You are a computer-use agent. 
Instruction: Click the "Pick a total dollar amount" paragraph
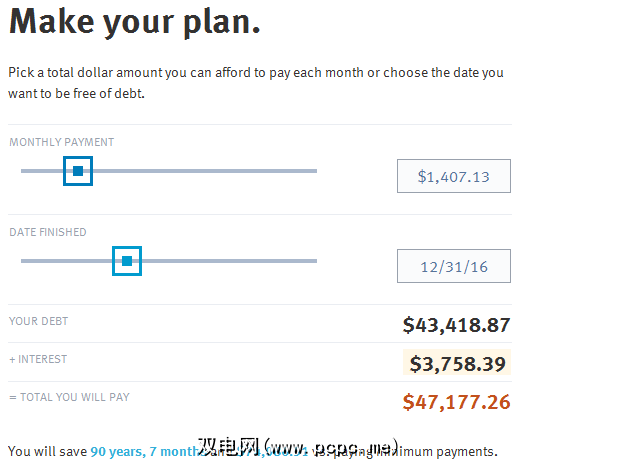click(255, 83)
